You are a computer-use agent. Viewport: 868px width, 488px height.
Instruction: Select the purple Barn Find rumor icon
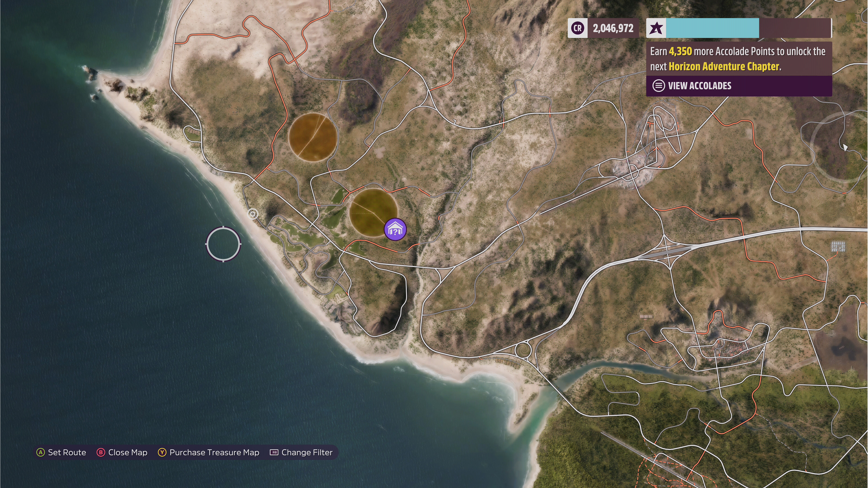(x=395, y=230)
